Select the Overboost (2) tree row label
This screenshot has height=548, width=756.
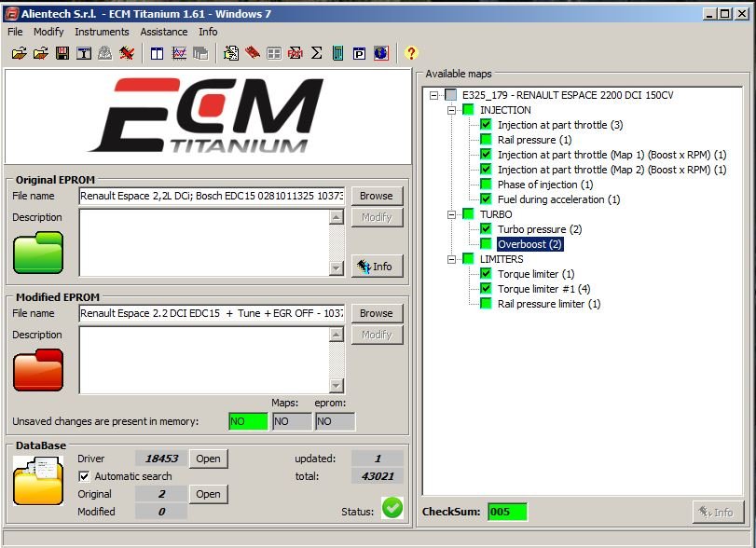[529, 244]
